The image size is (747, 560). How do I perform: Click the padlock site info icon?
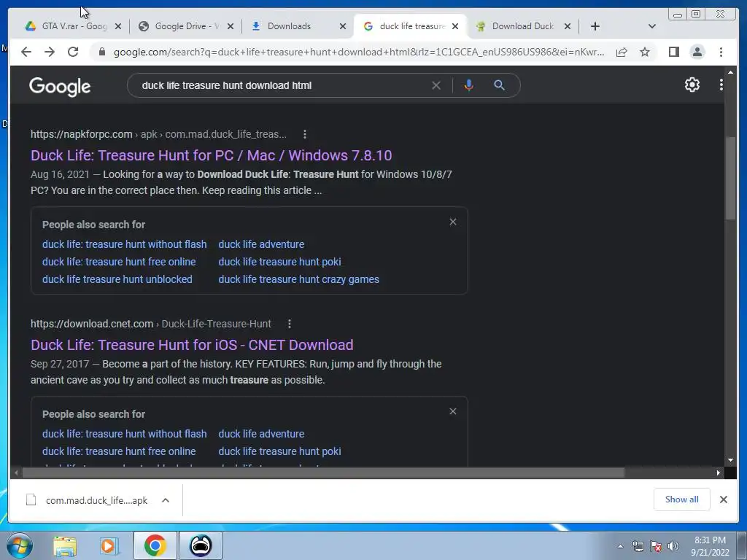click(x=101, y=52)
